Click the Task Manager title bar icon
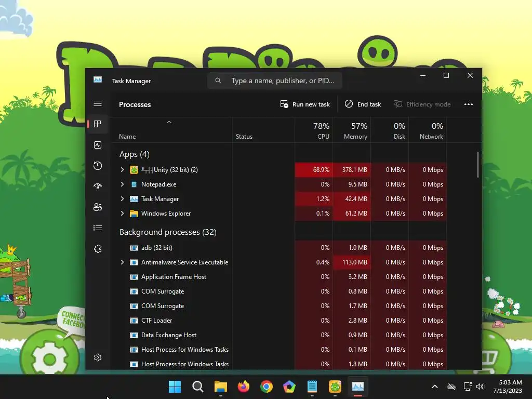The height and width of the screenshot is (399, 532). click(x=98, y=79)
